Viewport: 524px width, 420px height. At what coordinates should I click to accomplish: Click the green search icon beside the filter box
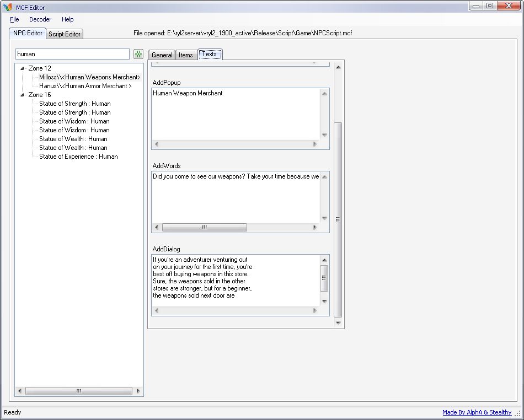click(x=138, y=54)
